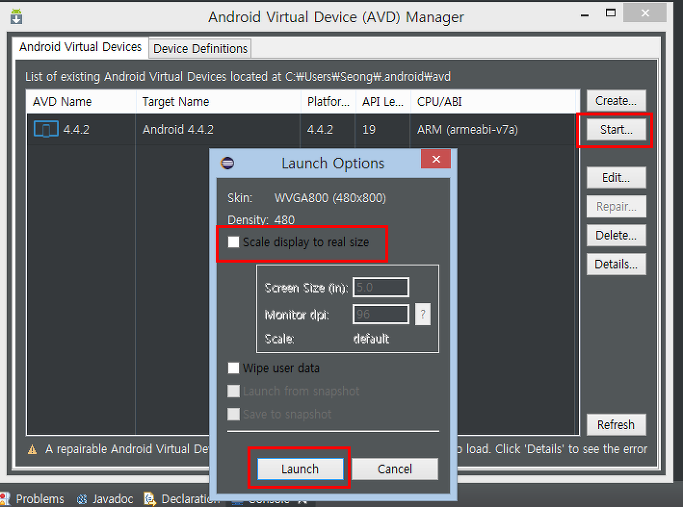Click the Screen Size (in) field
The image size is (683, 507).
(x=381, y=287)
